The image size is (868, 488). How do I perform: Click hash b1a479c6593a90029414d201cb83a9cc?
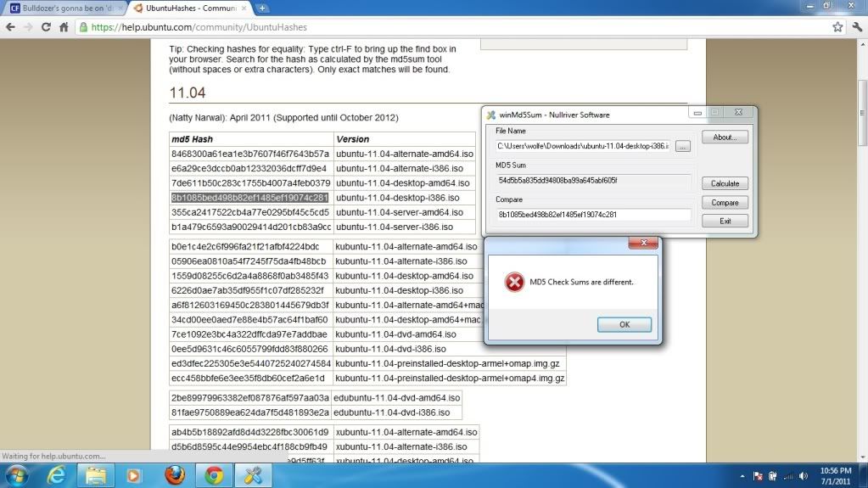(251, 227)
